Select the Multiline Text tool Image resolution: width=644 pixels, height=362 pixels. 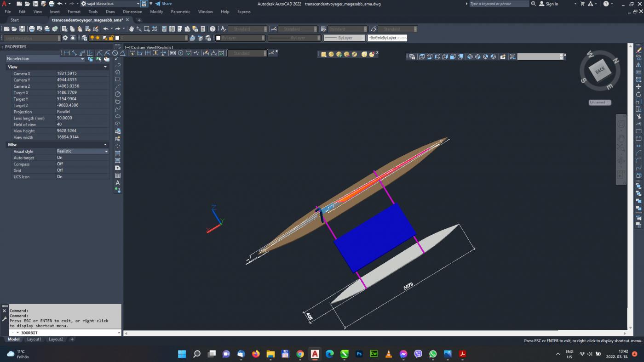click(118, 183)
